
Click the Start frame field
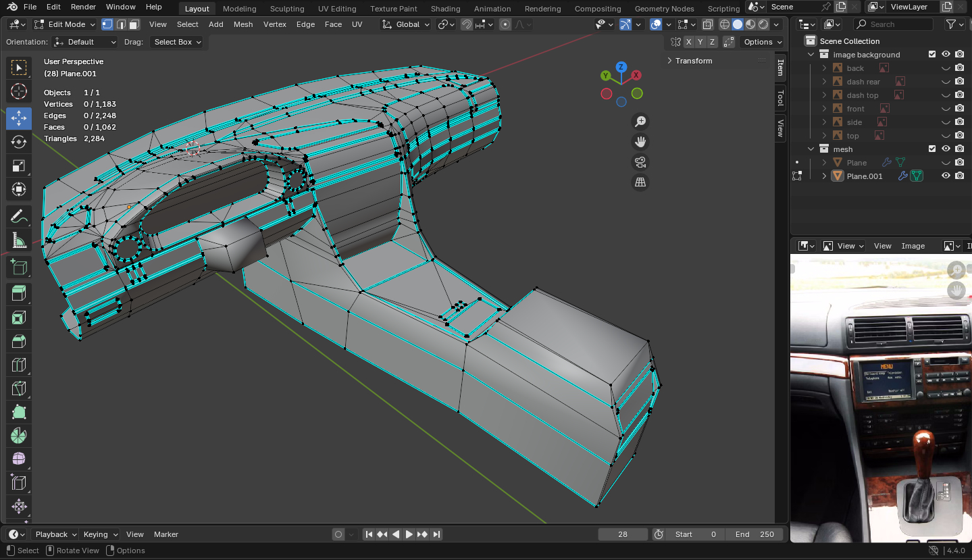(696, 534)
